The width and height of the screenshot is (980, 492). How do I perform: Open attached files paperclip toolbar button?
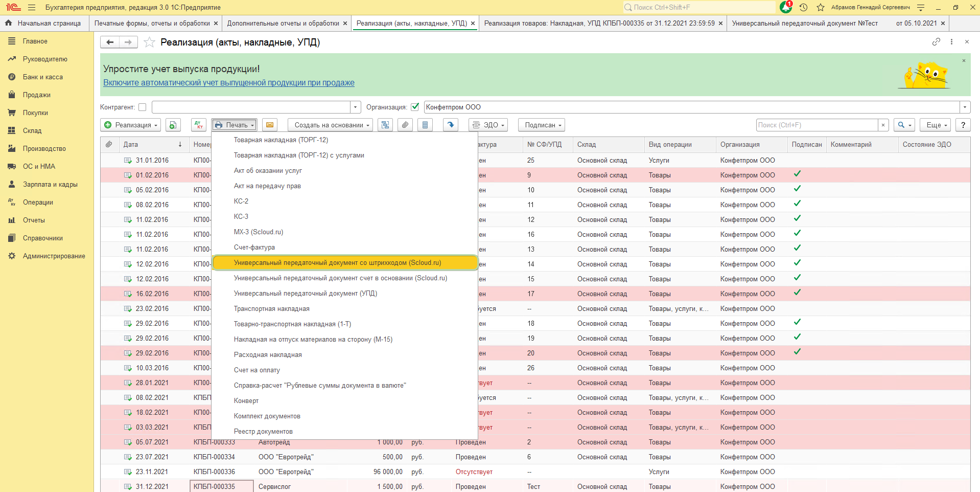coord(405,125)
